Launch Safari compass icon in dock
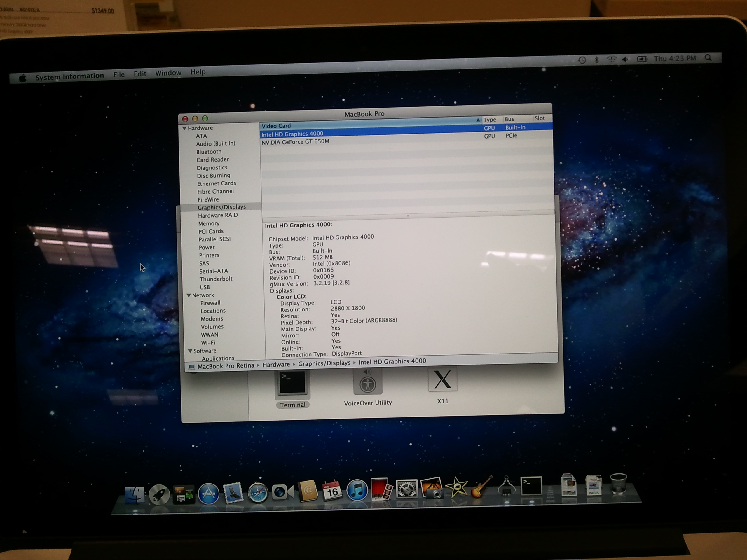The height and width of the screenshot is (560, 747). 258,493
